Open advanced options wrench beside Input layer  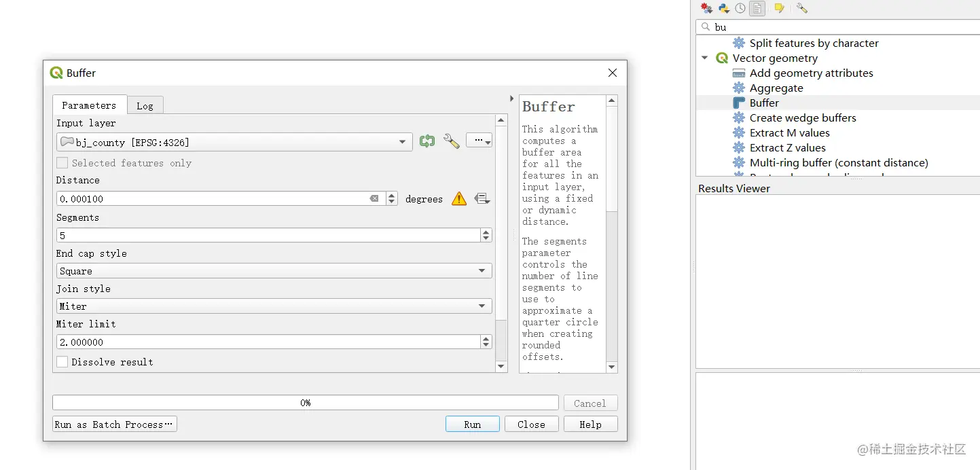tap(451, 141)
